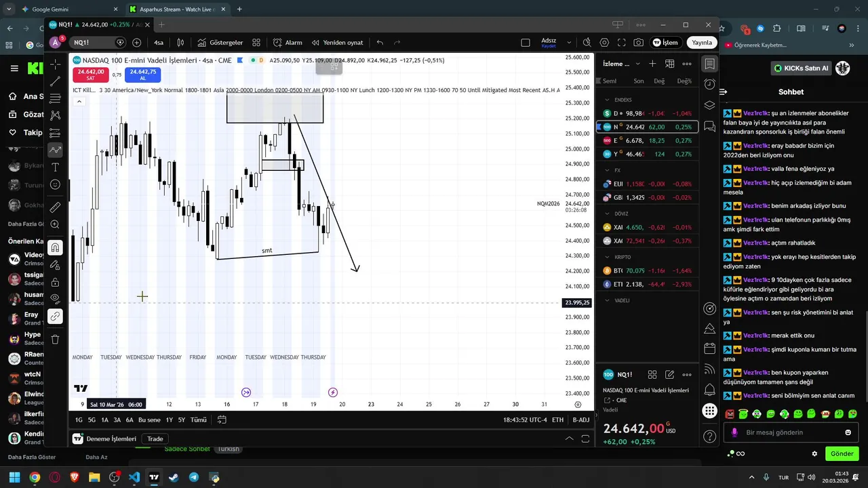This screenshot has width=868, height=488.
Task: Add symbol to watchlist plus icon
Action: (x=652, y=64)
